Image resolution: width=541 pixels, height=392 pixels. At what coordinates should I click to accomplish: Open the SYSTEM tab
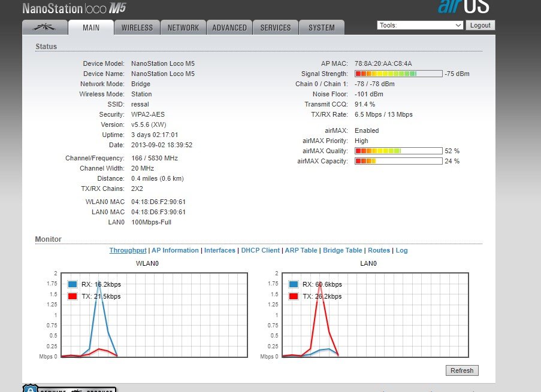(321, 28)
